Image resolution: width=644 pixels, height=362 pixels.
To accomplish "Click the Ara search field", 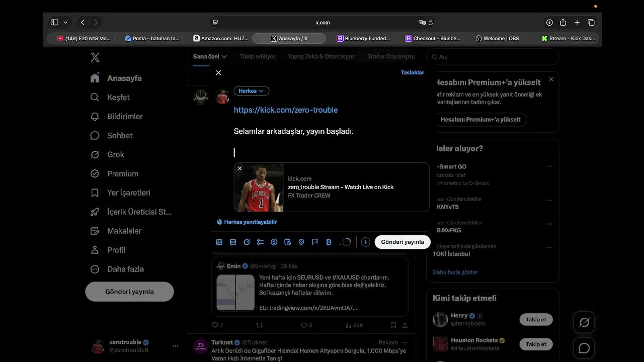I will click(x=493, y=57).
